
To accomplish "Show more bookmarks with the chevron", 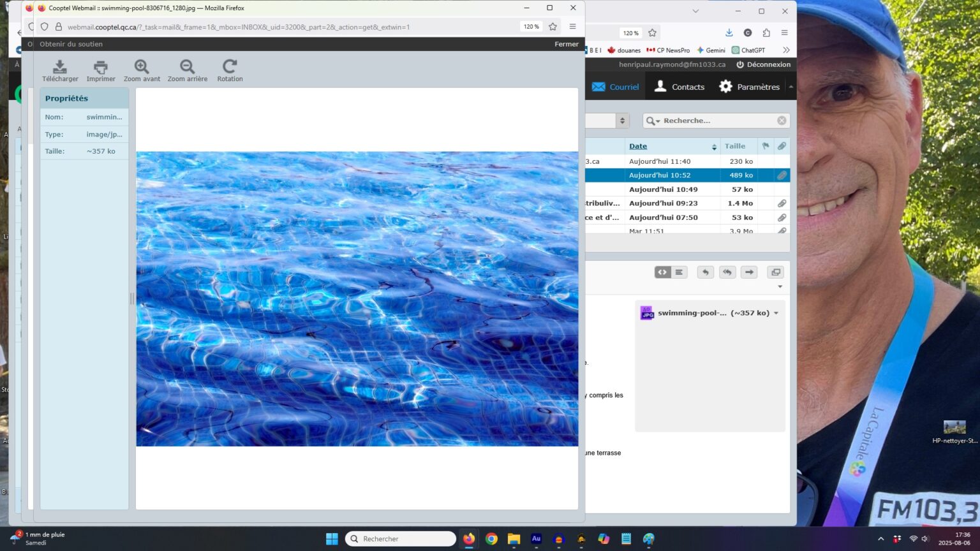I will click(x=786, y=50).
